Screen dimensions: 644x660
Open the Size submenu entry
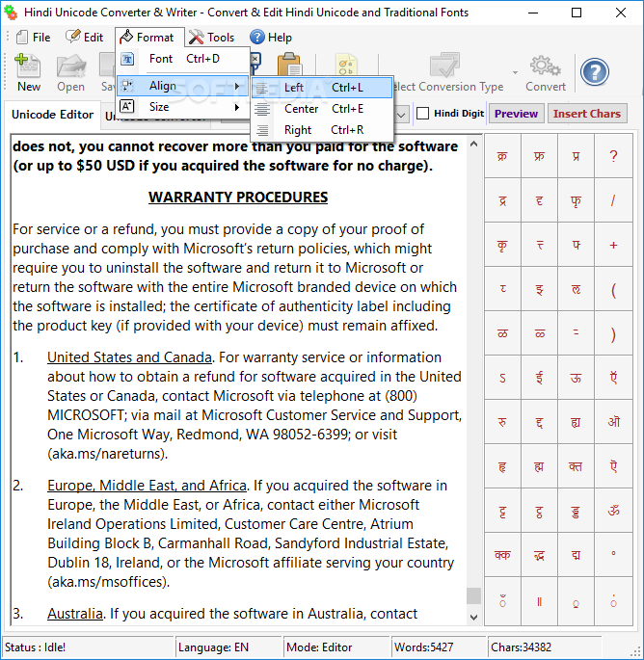pos(182,107)
